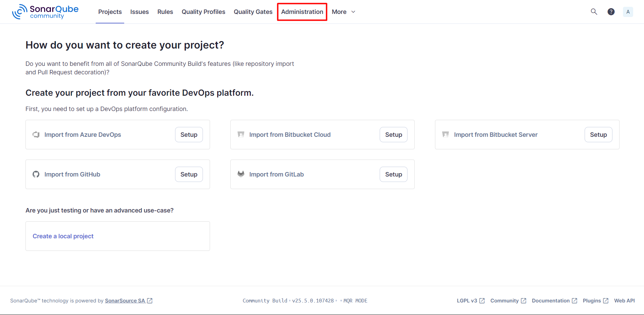Click the GitLab icon on its import card
Viewport: 644px width, 315px height.
coord(241,174)
